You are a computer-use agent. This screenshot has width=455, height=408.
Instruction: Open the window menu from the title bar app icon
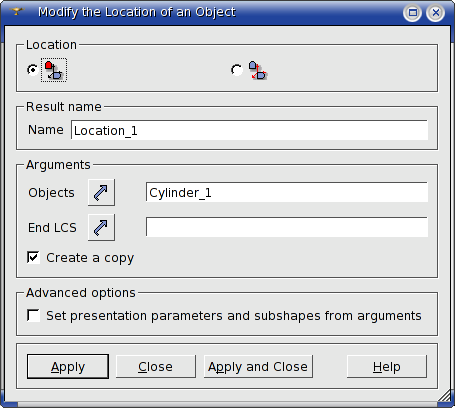pos(17,12)
